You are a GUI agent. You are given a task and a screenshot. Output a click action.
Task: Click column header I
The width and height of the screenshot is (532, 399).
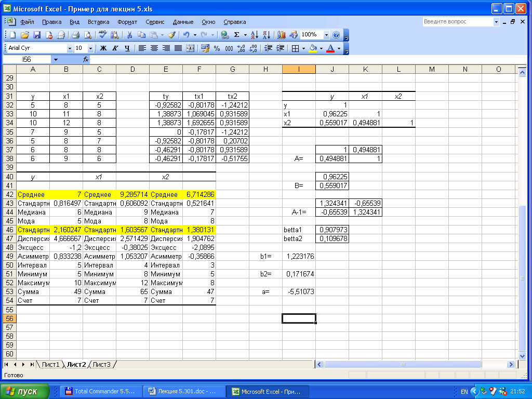pyautogui.click(x=299, y=69)
